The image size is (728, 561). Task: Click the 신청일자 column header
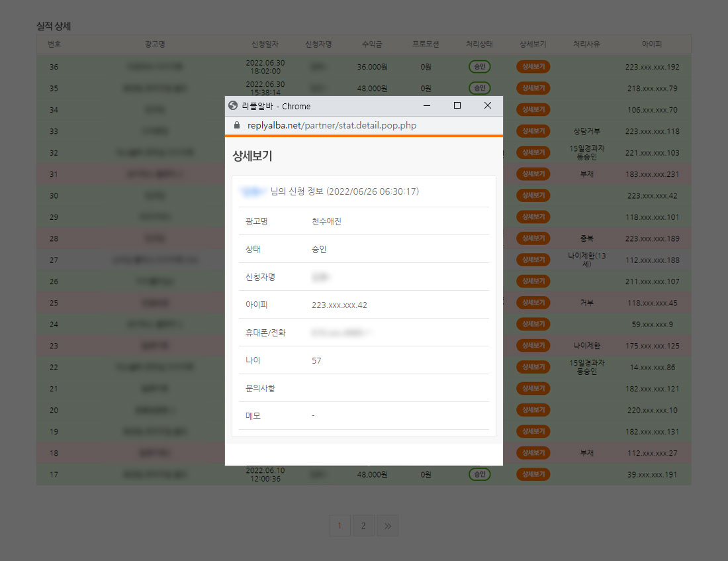[x=265, y=44]
